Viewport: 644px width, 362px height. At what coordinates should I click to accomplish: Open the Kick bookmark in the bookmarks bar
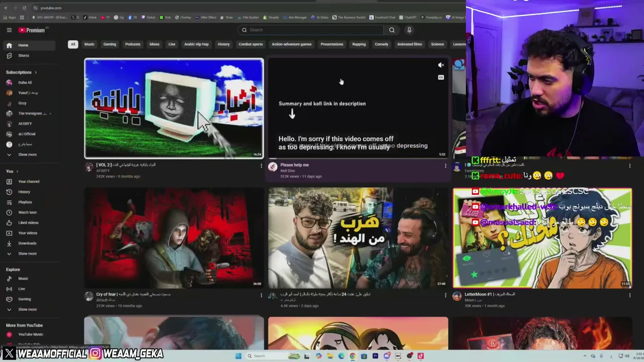coord(166,18)
